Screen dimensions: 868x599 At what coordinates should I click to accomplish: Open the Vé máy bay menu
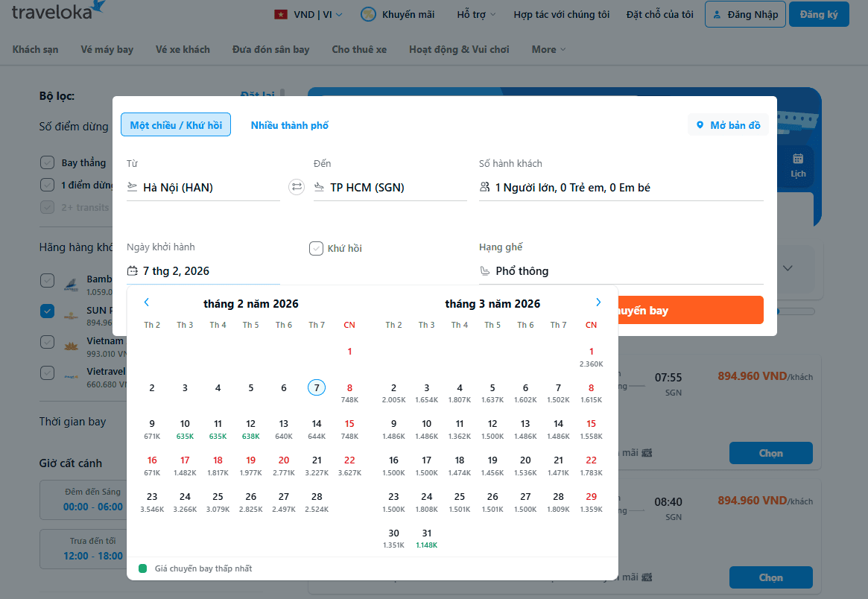[107, 49]
